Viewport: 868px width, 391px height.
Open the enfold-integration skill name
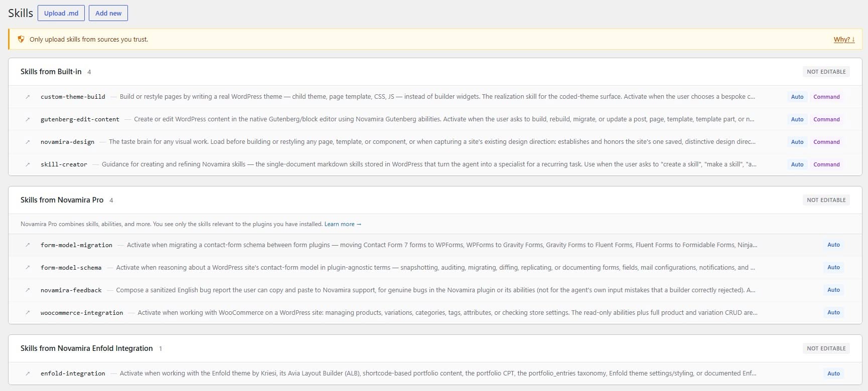(73, 373)
